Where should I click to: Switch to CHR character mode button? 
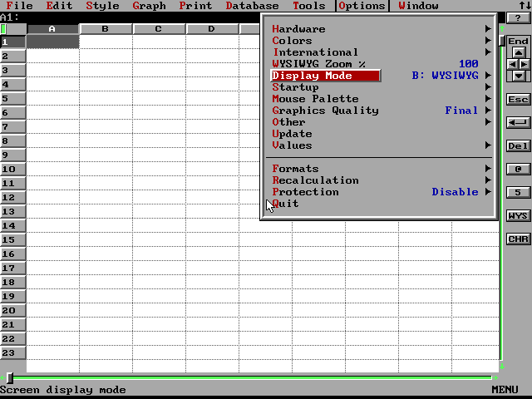[518, 239]
